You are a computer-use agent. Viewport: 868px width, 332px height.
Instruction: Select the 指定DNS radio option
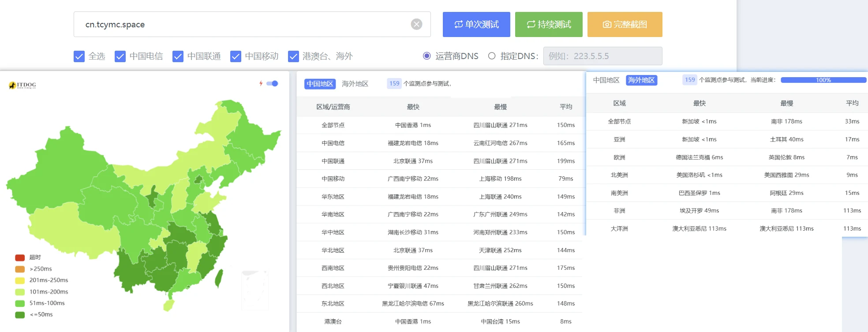pos(492,56)
